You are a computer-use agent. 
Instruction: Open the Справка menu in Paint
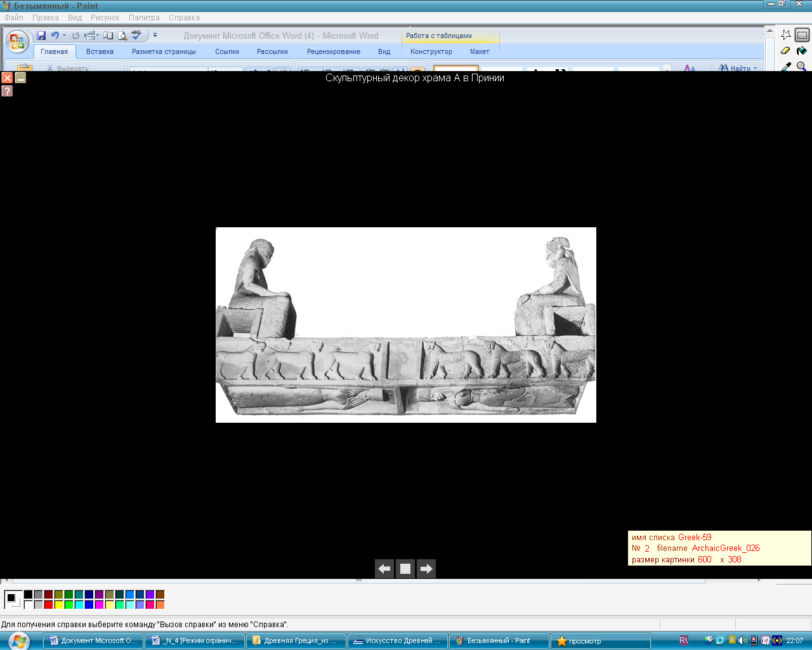pos(184,18)
